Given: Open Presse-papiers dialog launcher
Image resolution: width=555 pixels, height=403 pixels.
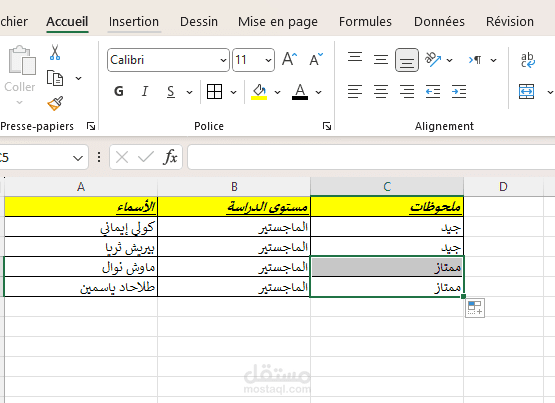Looking at the screenshot, I should click(91, 126).
